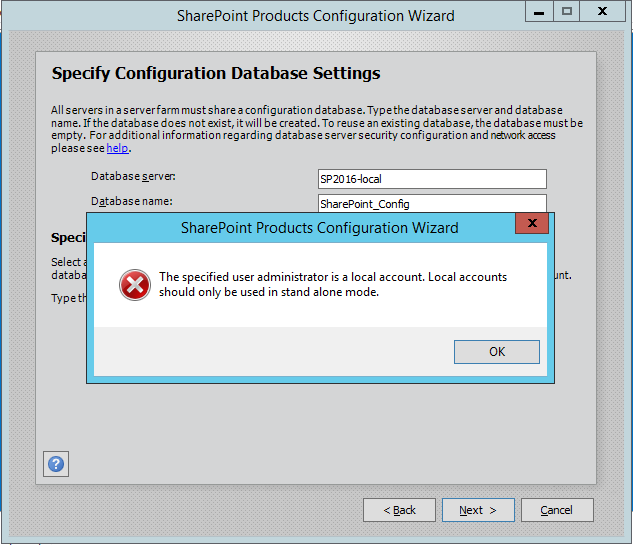
Task: Open the blue question mark help button
Action: coord(56,464)
